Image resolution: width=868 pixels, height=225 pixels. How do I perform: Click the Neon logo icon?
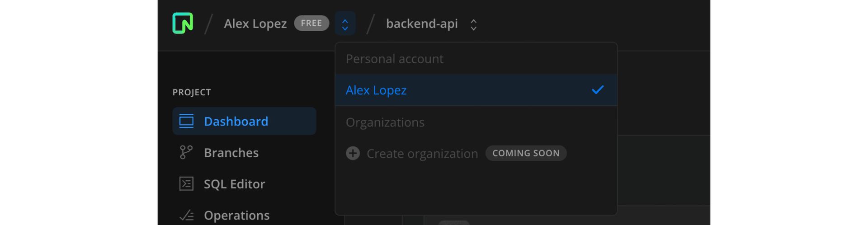(183, 23)
